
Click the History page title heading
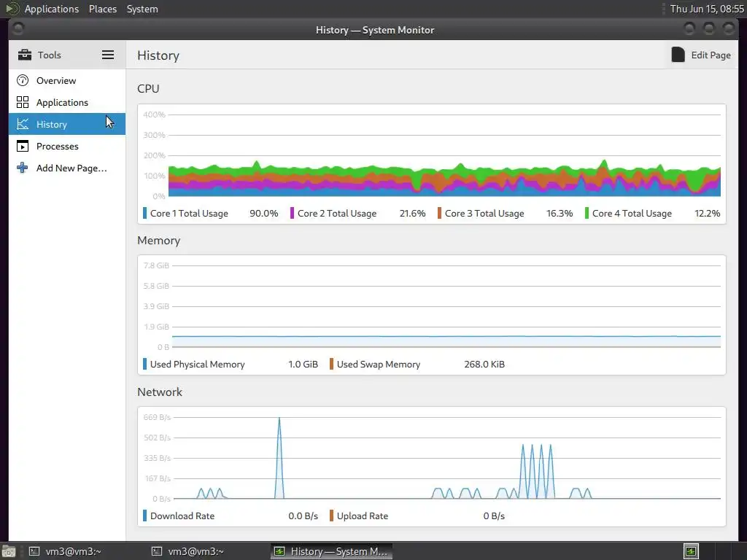click(158, 55)
